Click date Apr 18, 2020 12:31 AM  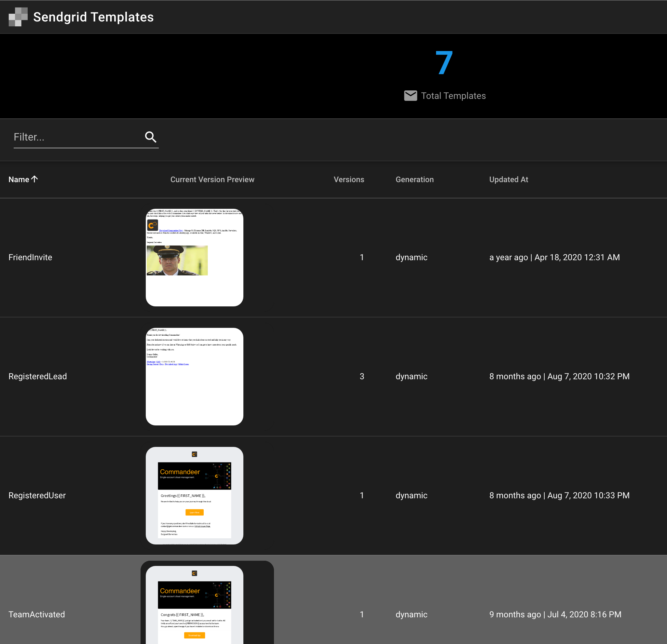[577, 258]
